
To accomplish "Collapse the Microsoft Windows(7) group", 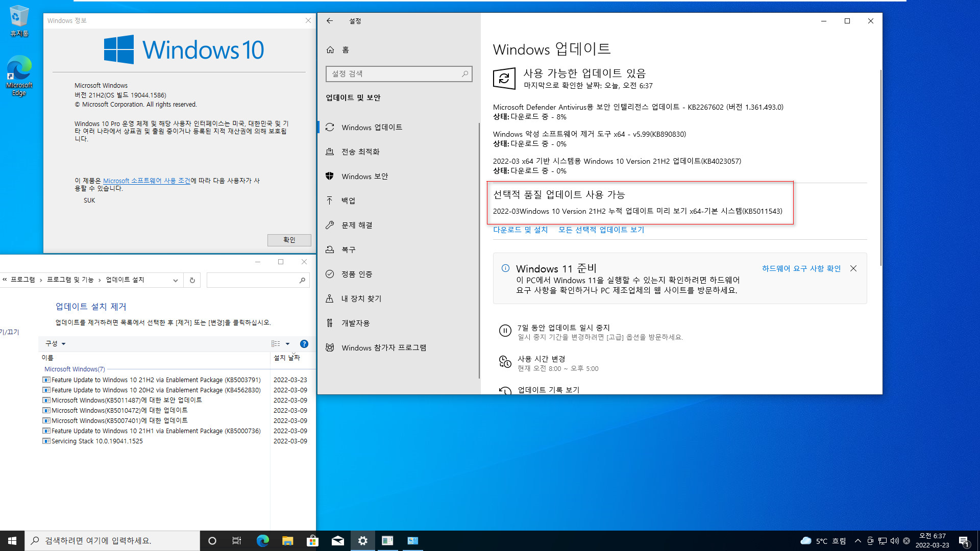I will point(75,369).
